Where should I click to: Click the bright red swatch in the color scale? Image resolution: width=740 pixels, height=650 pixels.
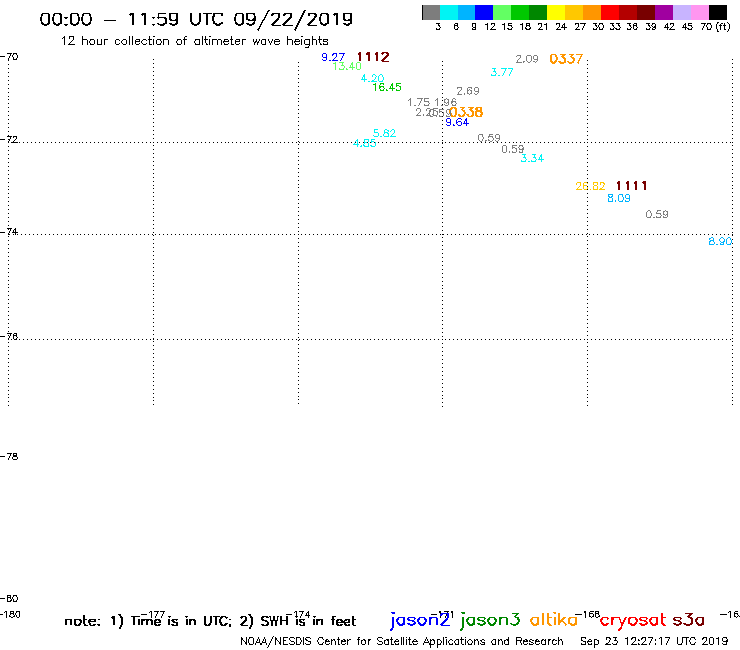point(610,12)
